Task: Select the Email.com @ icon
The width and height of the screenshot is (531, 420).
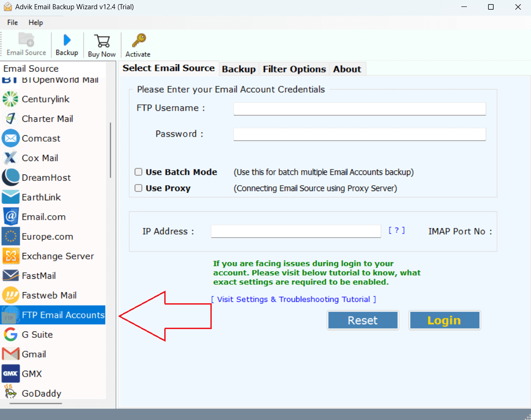Action: [x=10, y=217]
